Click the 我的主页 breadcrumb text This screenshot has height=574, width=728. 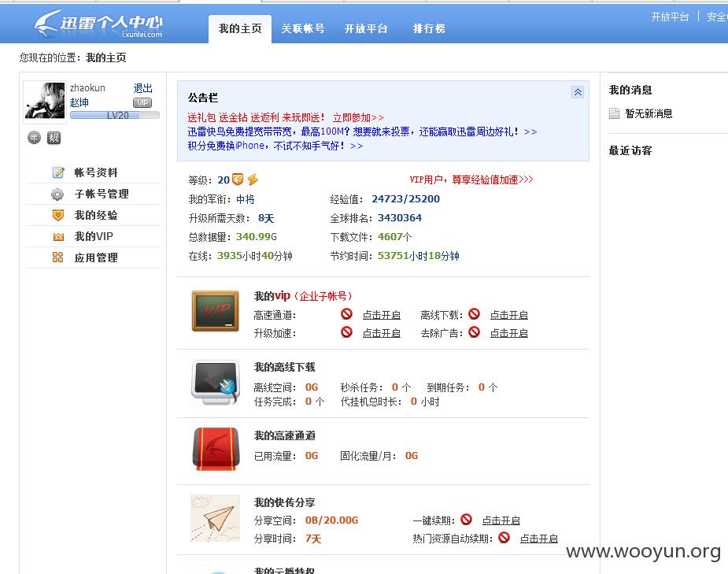(x=105, y=58)
